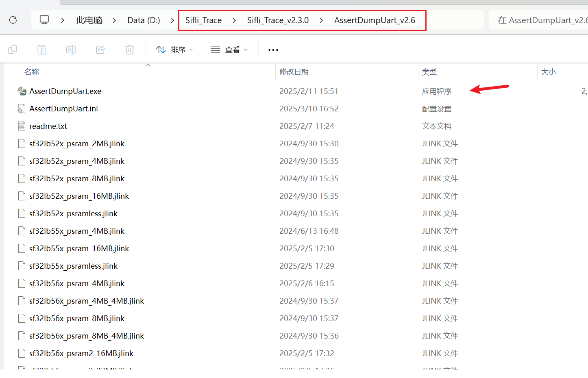The width and height of the screenshot is (588, 378).
Task: Click the refresh icon in address bar
Action: click(x=13, y=20)
